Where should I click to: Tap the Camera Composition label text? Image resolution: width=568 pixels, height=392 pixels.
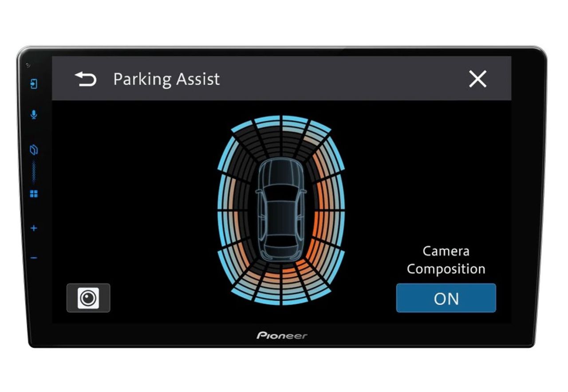(446, 260)
